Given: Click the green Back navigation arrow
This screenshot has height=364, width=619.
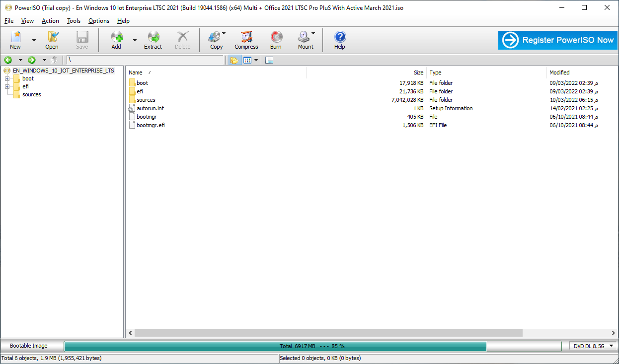Looking at the screenshot, I should (8, 60).
